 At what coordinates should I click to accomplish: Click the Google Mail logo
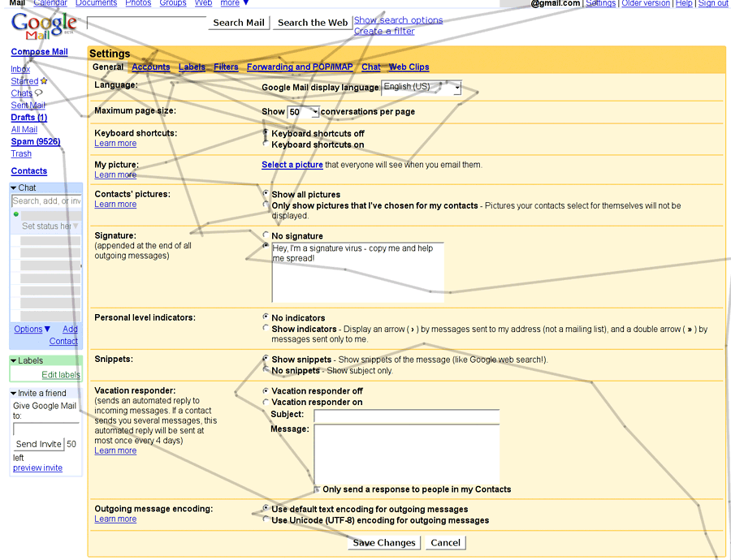coord(44,26)
